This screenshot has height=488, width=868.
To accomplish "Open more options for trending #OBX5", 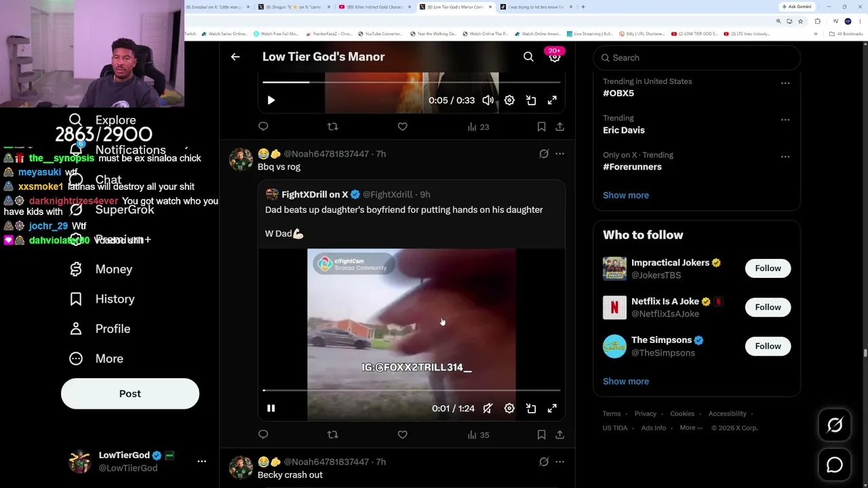I will pyautogui.click(x=785, y=83).
